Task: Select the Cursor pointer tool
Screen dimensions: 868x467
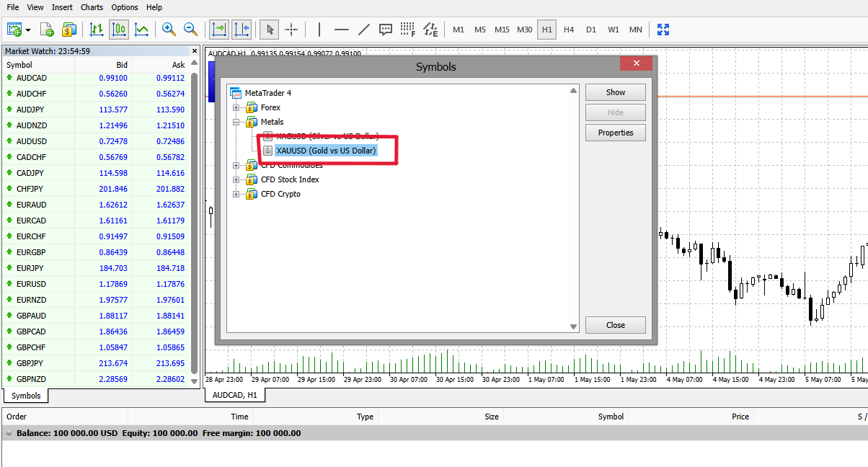Action: [270, 30]
